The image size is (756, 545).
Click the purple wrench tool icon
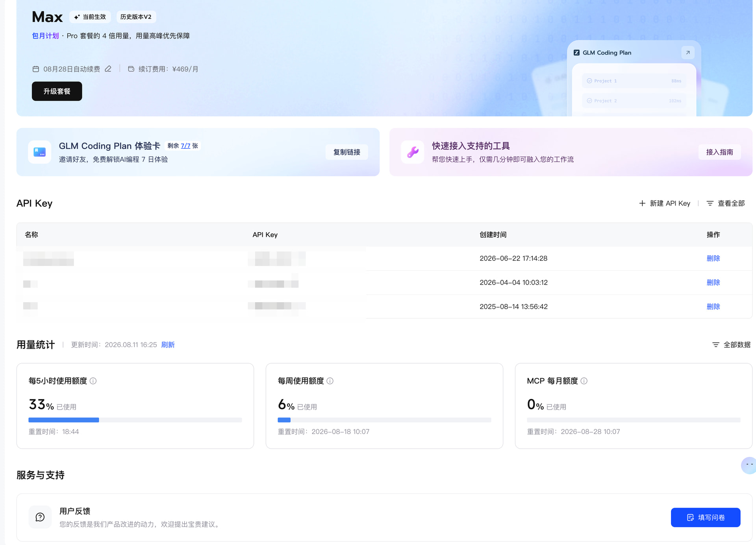pyautogui.click(x=413, y=152)
